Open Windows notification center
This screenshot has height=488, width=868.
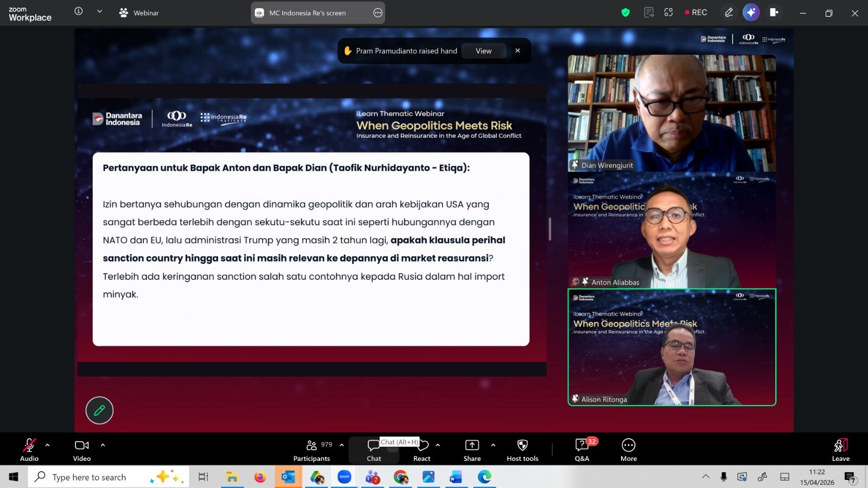(850, 477)
